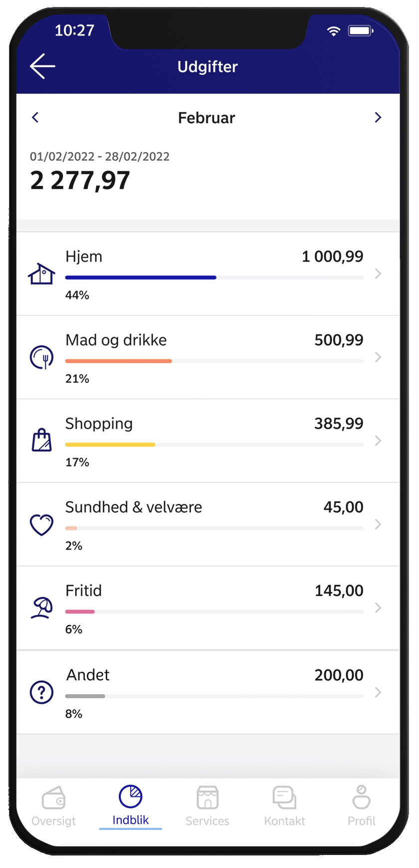This screenshot has width=419, height=868.
Task: Click the Andet question mark icon
Action: click(41, 692)
